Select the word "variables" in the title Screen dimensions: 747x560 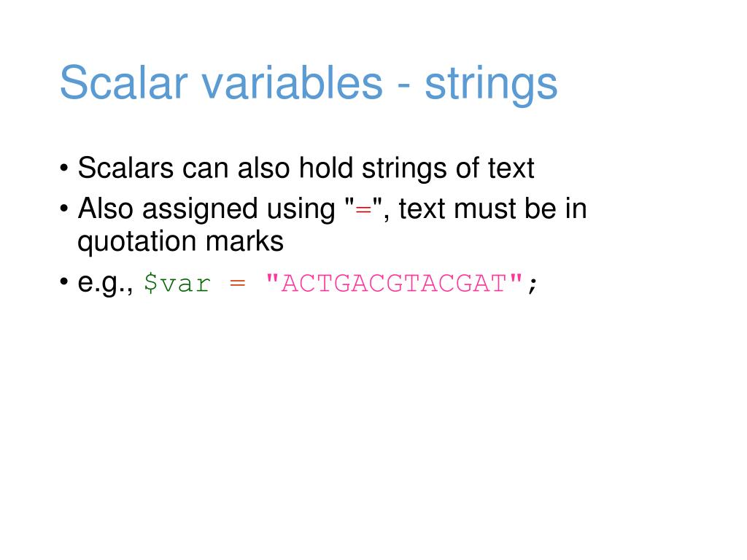point(293,83)
